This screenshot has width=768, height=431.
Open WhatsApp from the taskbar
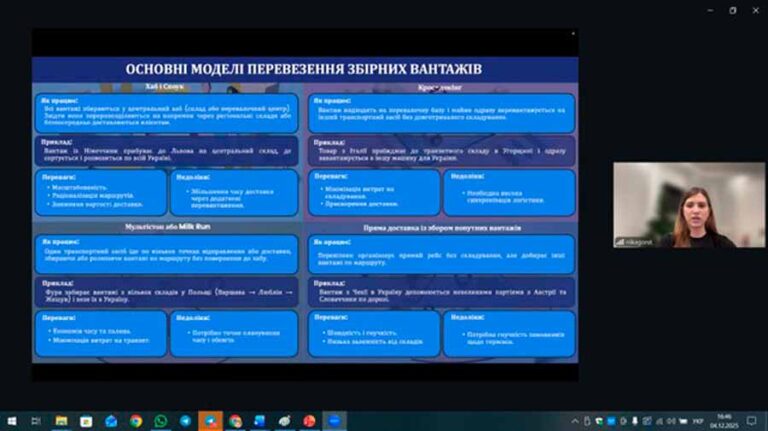tap(161, 421)
